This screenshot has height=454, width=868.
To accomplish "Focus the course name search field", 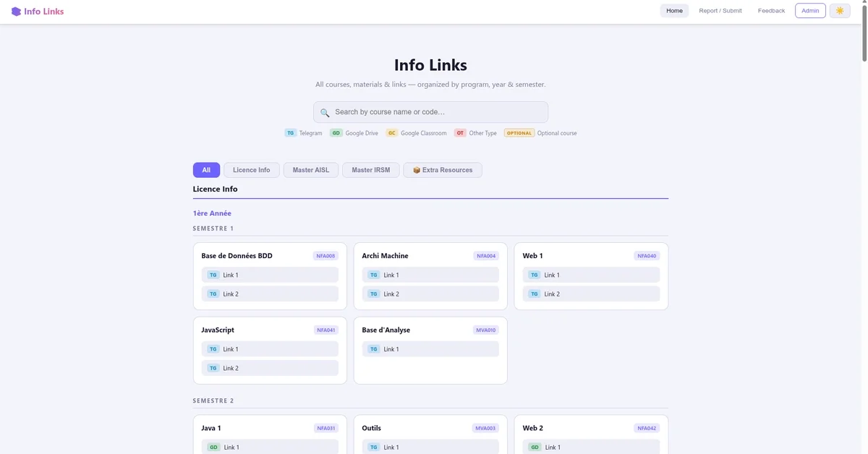I will [x=434, y=112].
